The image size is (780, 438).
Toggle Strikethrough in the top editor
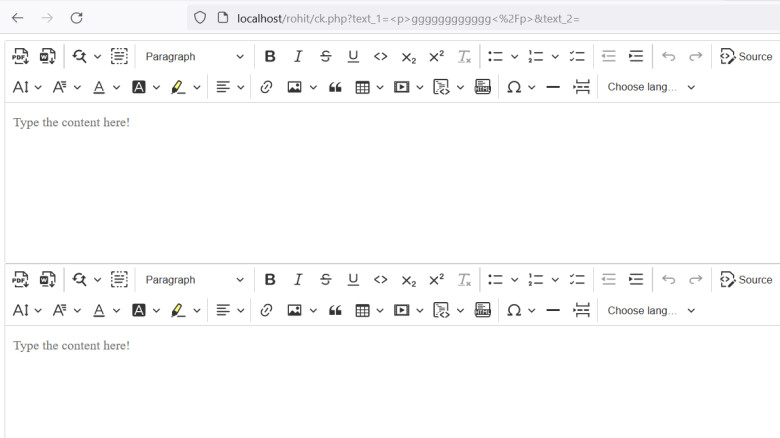[325, 56]
